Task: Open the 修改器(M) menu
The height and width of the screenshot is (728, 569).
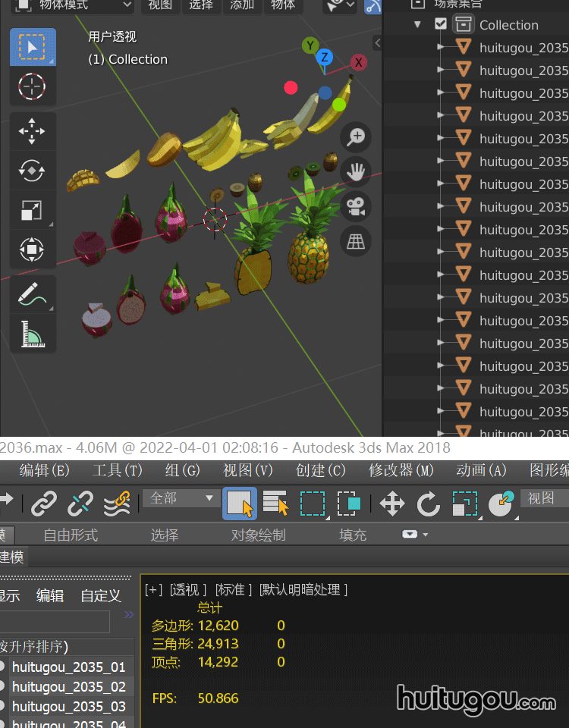Action: tap(401, 470)
